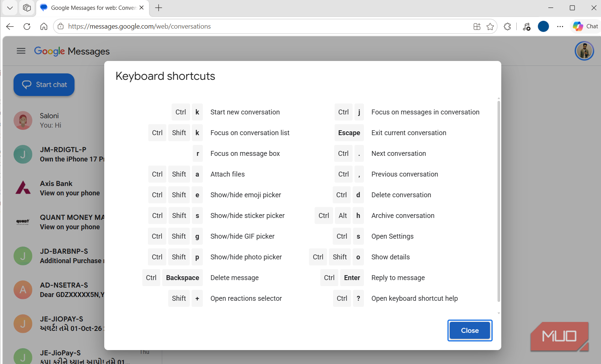Click 'Archive conversation' shortcut text
The width and height of the screenshot is (601, 364).
click(x=403, y=216)
